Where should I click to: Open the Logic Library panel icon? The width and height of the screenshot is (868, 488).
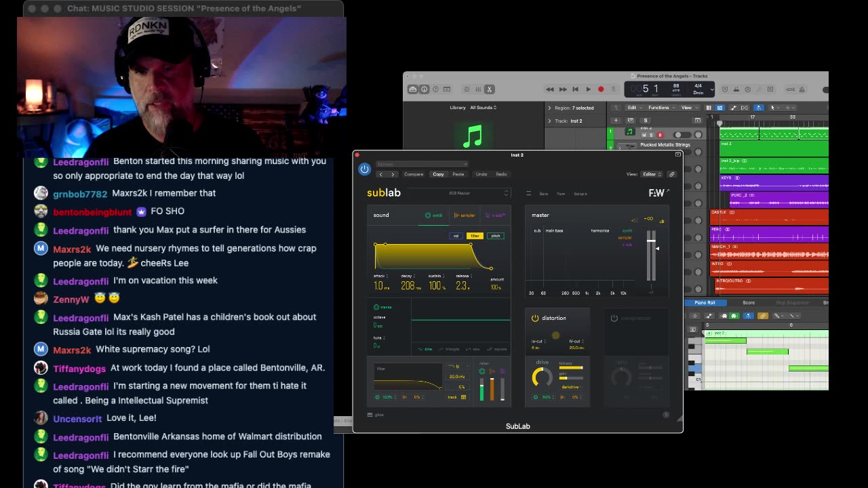pyautogui.click(x=412, y=89)
